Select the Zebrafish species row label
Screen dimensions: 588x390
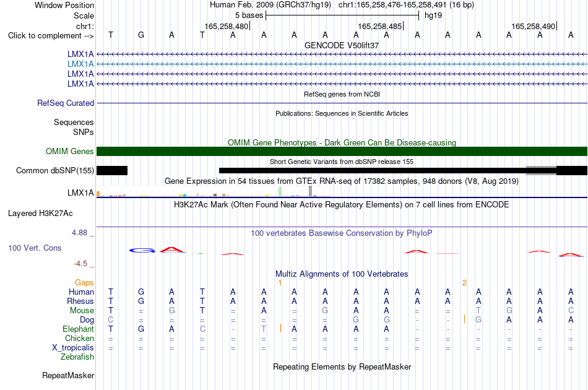pyautogui.click(x=77, y=357)
